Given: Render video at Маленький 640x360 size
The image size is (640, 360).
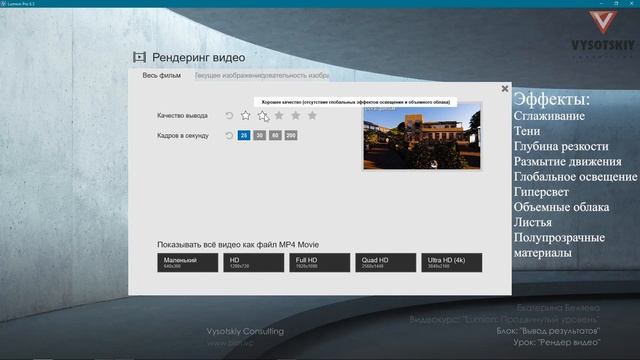Looking at the screenshot, I should (x=188, y=262).
